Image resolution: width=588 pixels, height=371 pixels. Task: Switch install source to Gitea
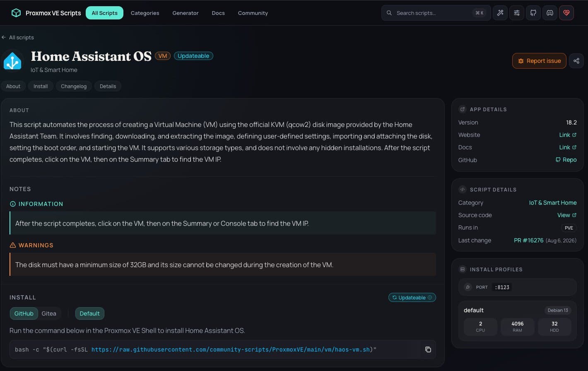[49, 314]
